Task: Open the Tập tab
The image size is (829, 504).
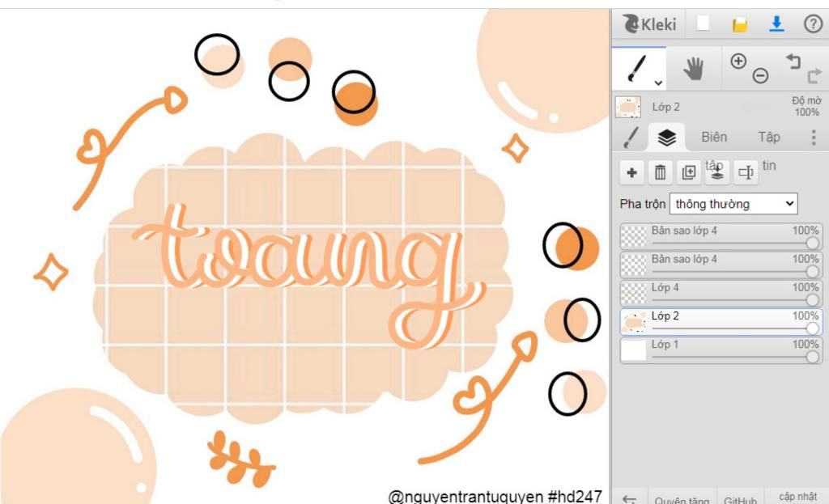Action: (769, 138)
